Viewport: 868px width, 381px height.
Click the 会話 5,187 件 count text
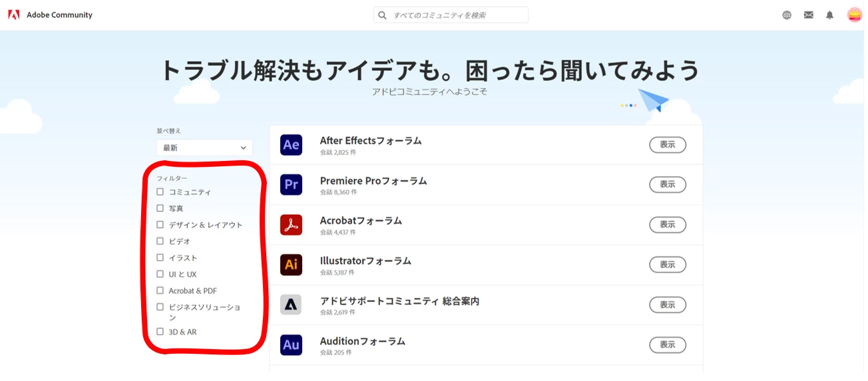click(337, 272)
